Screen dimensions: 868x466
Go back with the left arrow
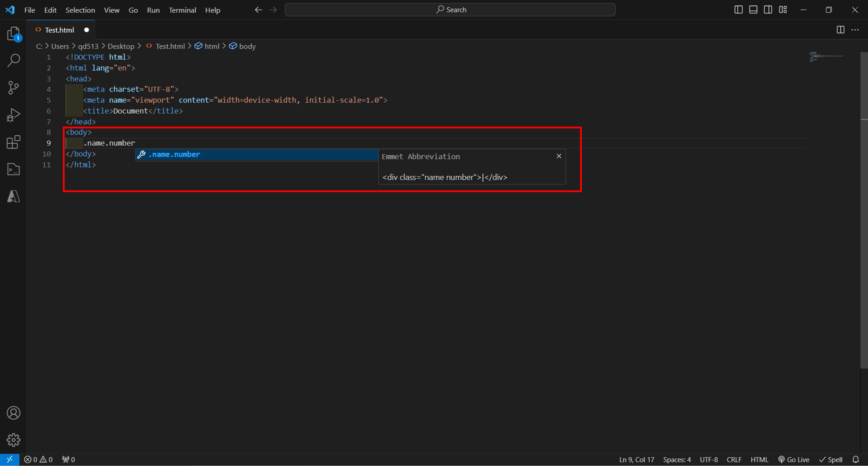pyautogui.click(x=258, y=10)
